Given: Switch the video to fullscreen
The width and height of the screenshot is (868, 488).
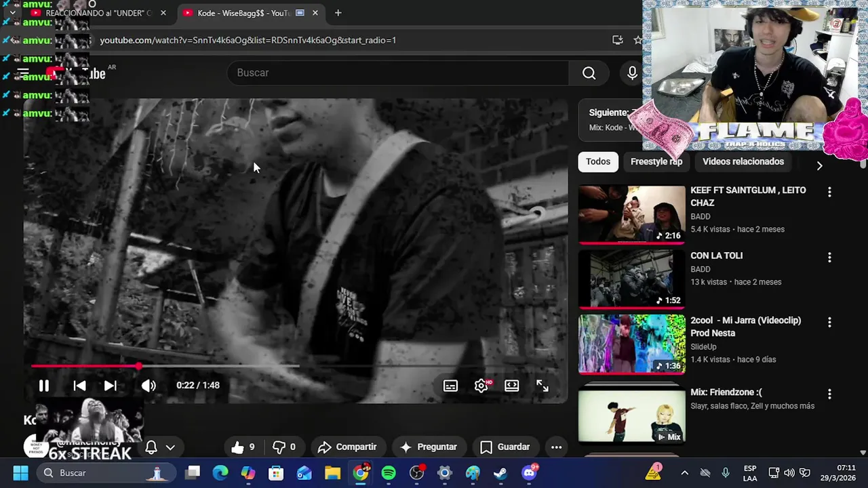Looking at the screenshot, I should pyautogui.click(x=542, y=386).
